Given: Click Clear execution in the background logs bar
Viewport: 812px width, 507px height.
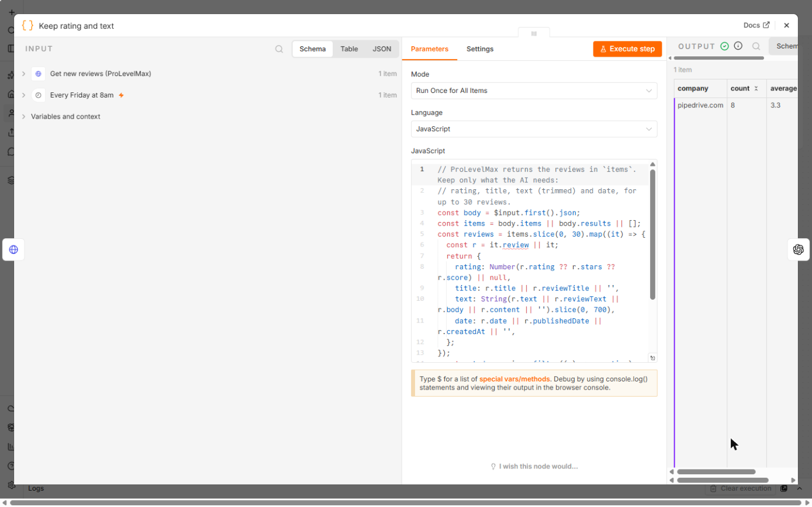Looking at the screenshot, I should [740, 488].
